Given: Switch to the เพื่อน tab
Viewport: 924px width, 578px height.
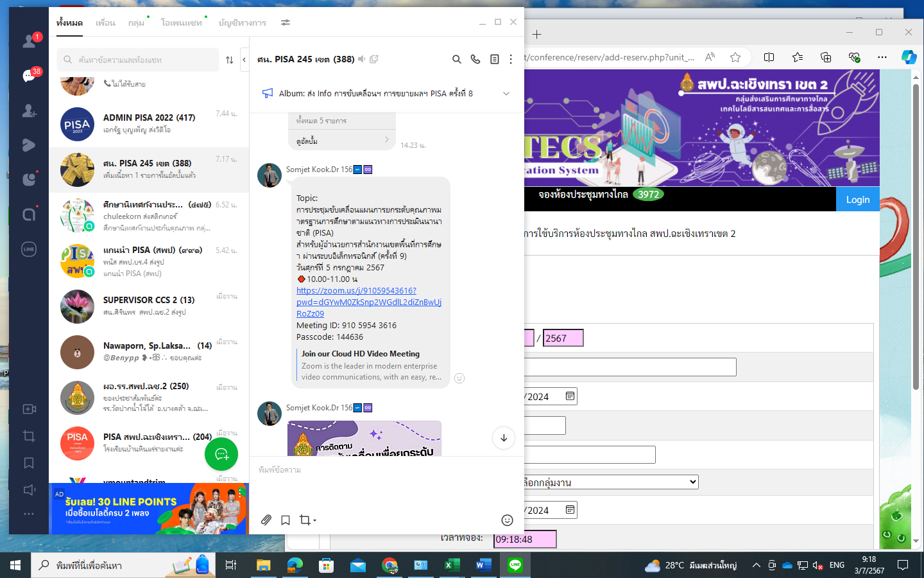Looking at the screenshot, I should pyautogui.click(x=105, y=22).
